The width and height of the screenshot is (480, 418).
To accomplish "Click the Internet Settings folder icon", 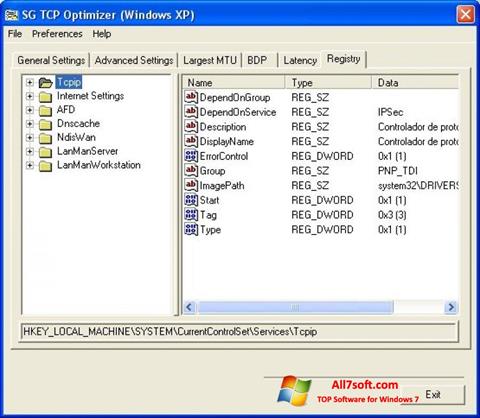I will pos(45,97).
